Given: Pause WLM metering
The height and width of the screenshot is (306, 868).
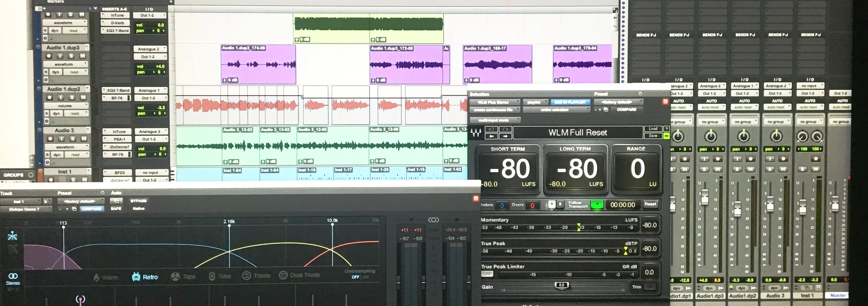Looking at the screenshot, I should pos(560,204).
